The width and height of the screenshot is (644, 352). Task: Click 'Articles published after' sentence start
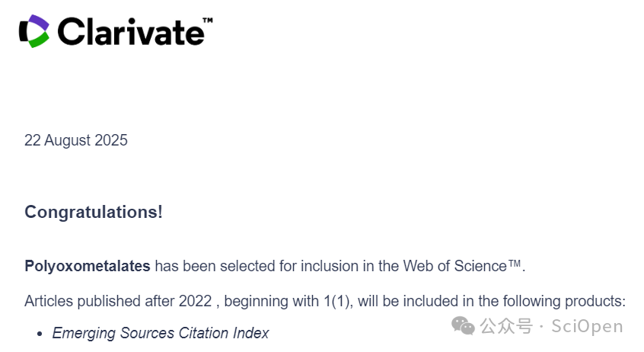click(100, 302)
